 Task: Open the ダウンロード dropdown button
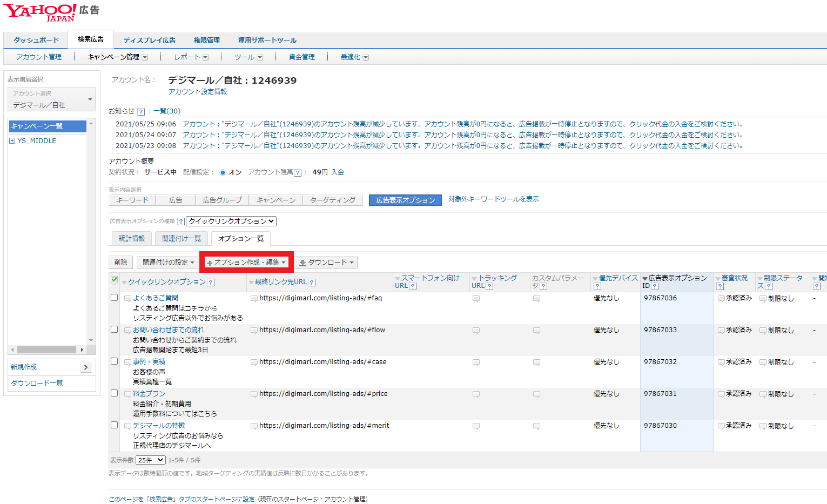[x=326, y=263]
